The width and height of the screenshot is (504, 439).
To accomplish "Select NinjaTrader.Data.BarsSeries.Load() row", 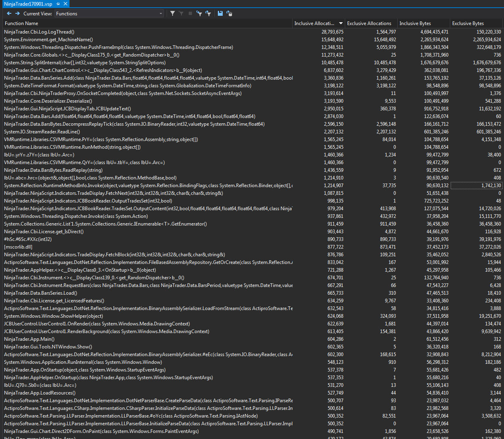I will coord(252,293).
